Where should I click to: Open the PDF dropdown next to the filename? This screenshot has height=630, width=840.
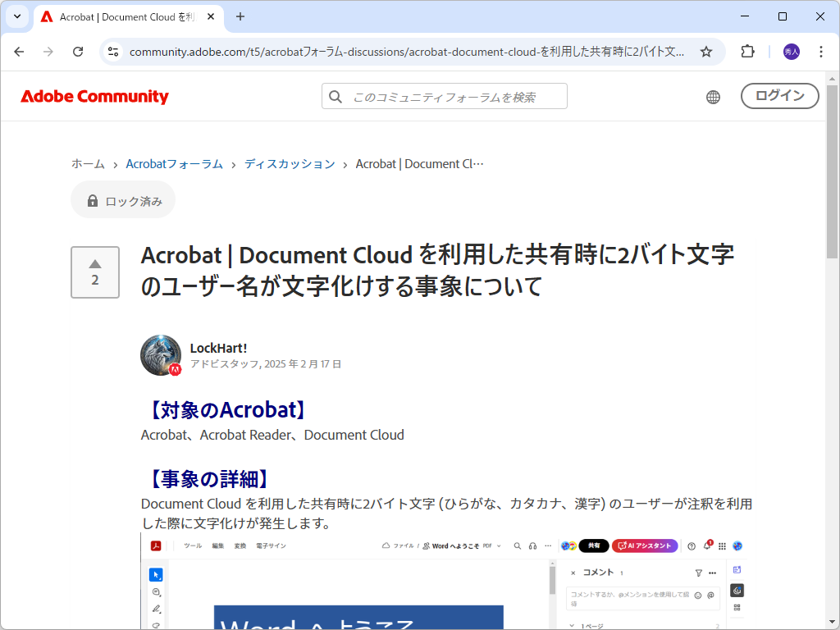pyautogui.click(x=498, y=545)
